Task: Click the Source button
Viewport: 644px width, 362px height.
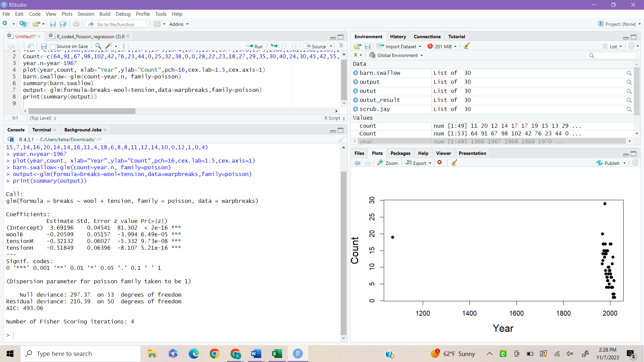Action: pos(316,46)
